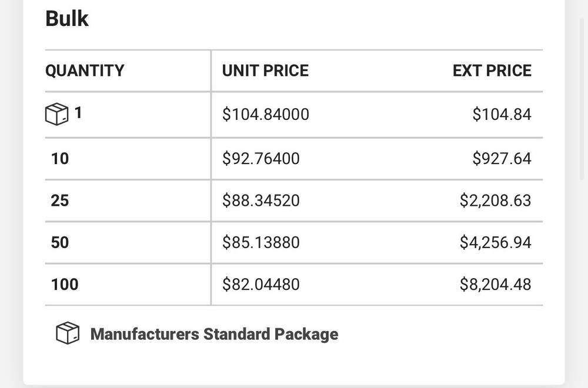This screenshot has height=388, width=588.
Task: Choose the quantity 100 row
Action: click(x=65, y=285)
